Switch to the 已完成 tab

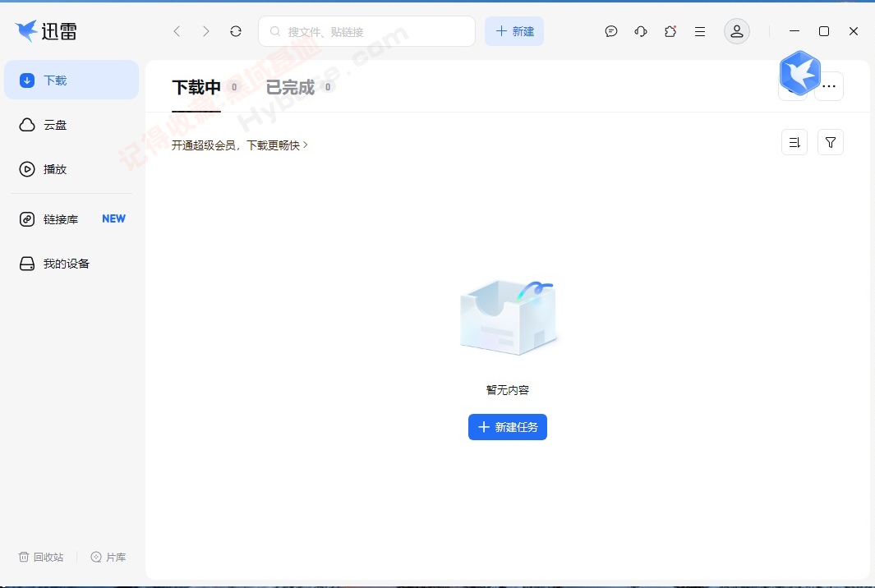click(290, 87)
